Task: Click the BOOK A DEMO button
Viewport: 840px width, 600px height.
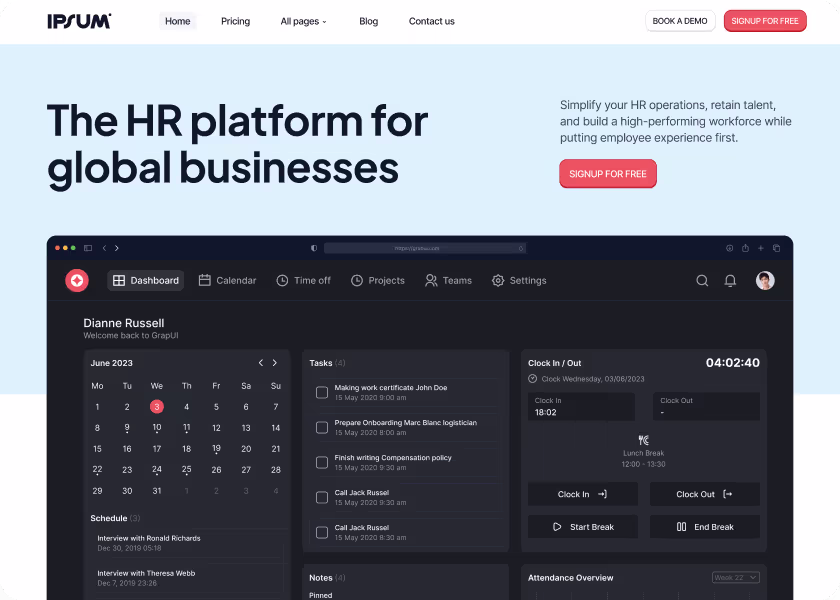Action: [680, 21]
